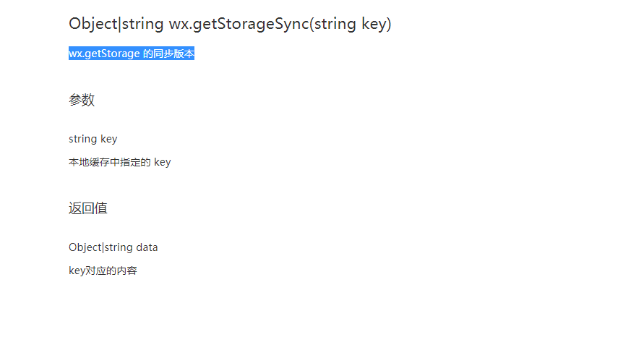
Task: Click "本地缓存" in the parameter description
Action: point(89,163)
